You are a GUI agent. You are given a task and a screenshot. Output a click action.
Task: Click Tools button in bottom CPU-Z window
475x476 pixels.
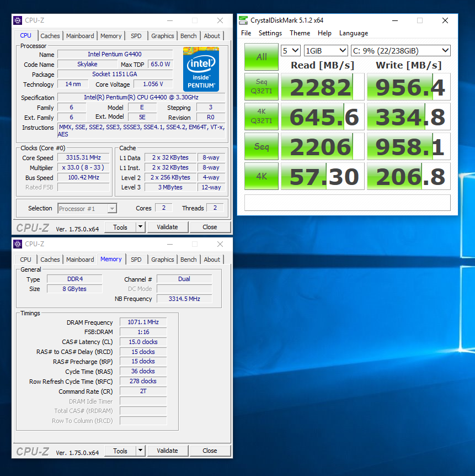120,451
